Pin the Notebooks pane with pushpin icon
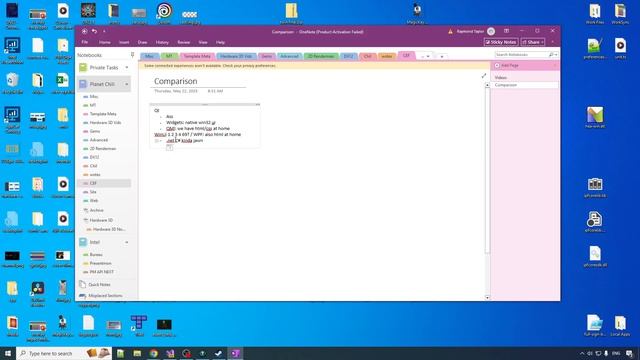The height and width of the screenshot is (360, 640). coord(132,55)
